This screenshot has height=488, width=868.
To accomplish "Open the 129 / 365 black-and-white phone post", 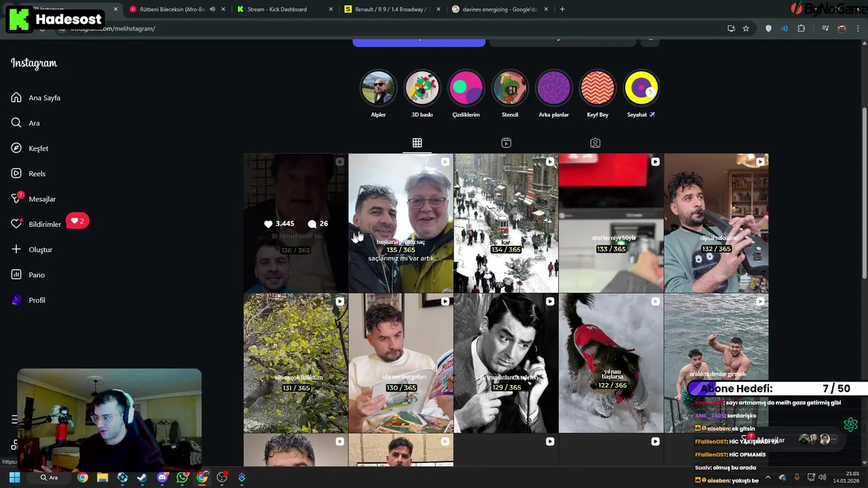I will 506,363.
